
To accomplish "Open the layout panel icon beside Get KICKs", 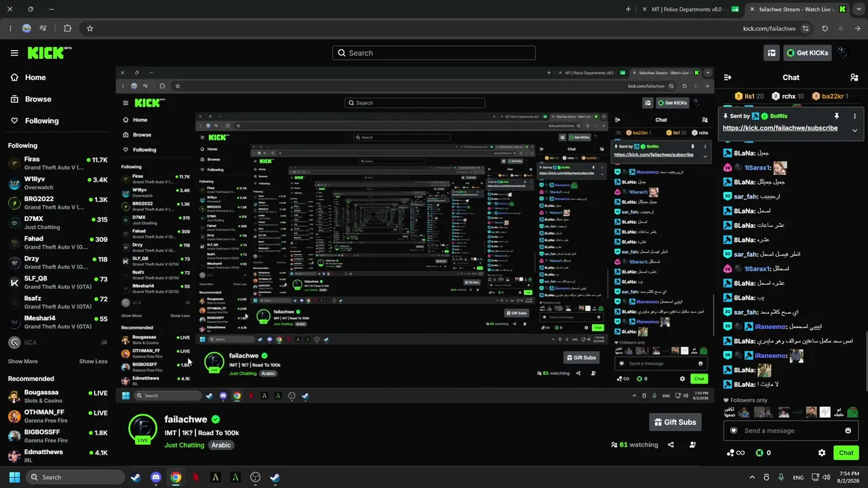I will coord(772,53).
